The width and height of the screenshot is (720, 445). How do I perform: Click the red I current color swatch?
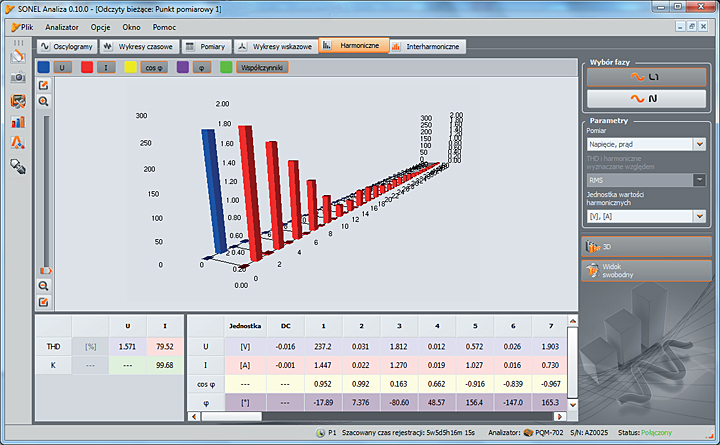pyautogui.click(x=88, y=67)
